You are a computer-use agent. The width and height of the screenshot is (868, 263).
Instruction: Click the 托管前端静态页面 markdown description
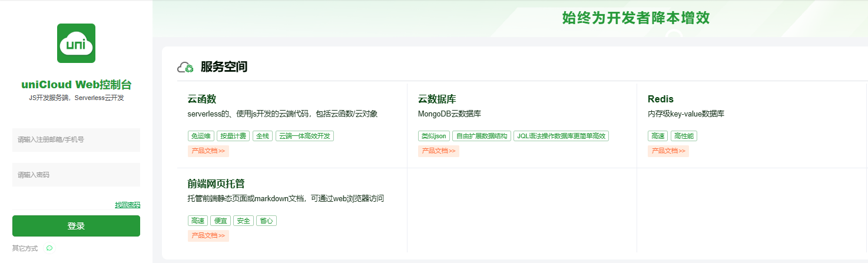[286, 199]
